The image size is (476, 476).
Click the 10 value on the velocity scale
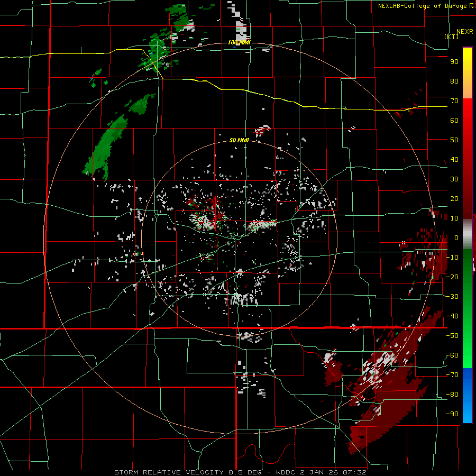454,218
